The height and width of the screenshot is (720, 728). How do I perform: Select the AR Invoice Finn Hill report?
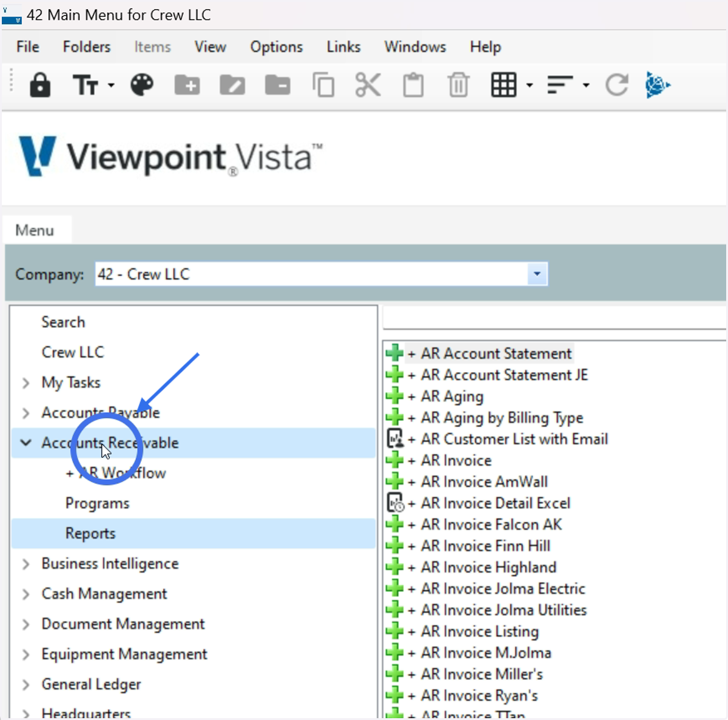click(x=485, y=546)
